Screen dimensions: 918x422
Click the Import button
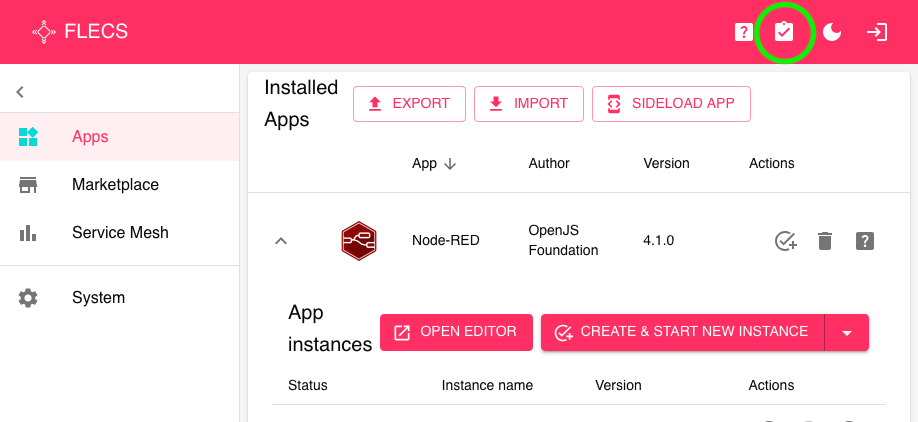click(x=529, y=104)
